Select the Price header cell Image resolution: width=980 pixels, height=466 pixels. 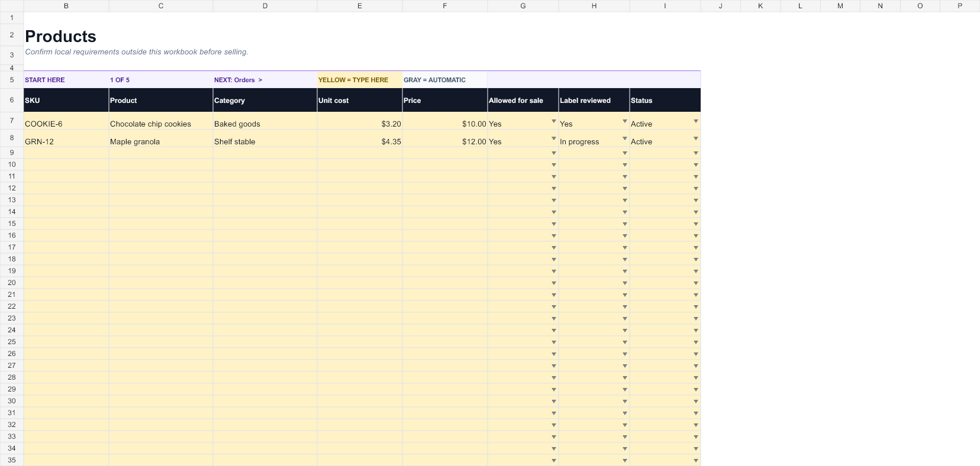tap(445, 100)
